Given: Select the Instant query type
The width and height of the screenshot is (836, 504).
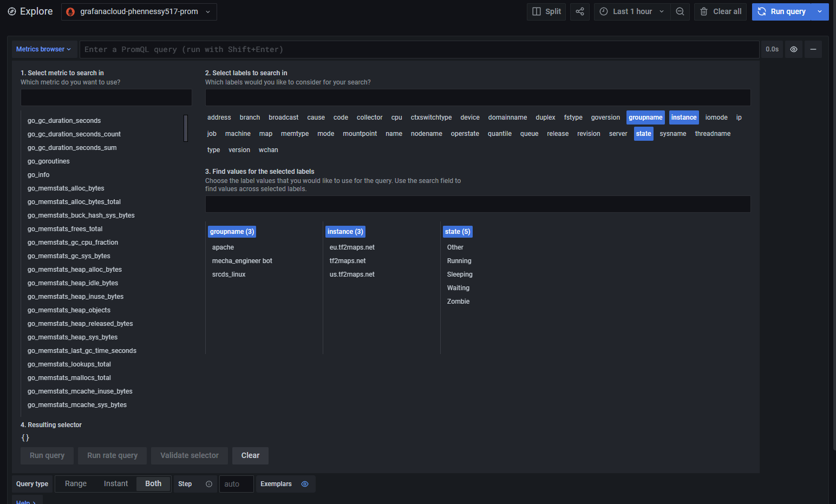Looking at the screenshot, I should [116, 483].
